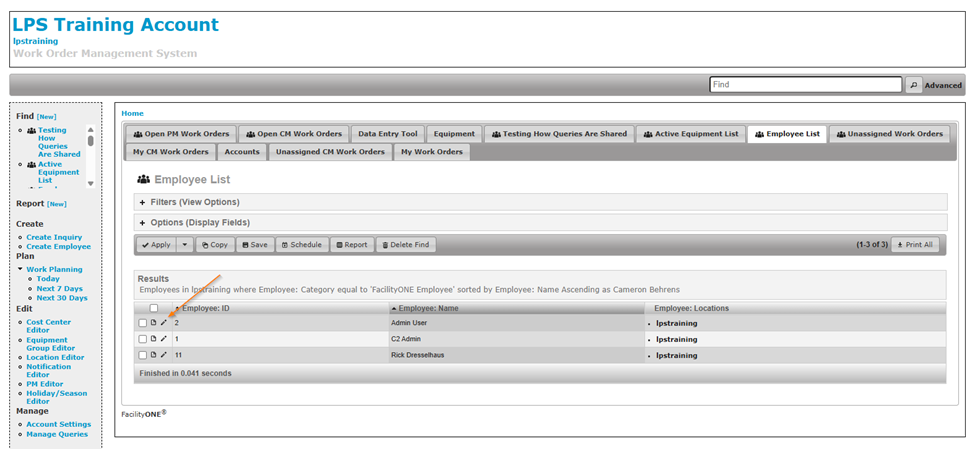Click the Delete Find trash button

pyautogui.click(x=404, y=244)
